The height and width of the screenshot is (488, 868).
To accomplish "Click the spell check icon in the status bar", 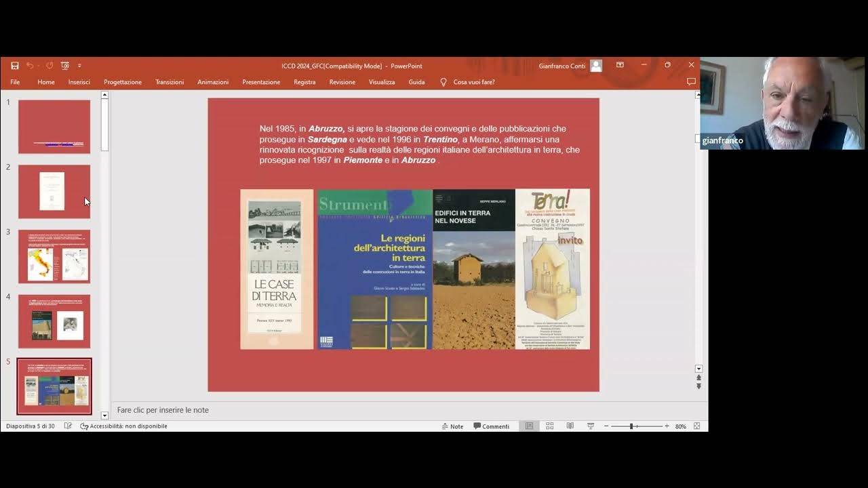I will click(68, 426).
